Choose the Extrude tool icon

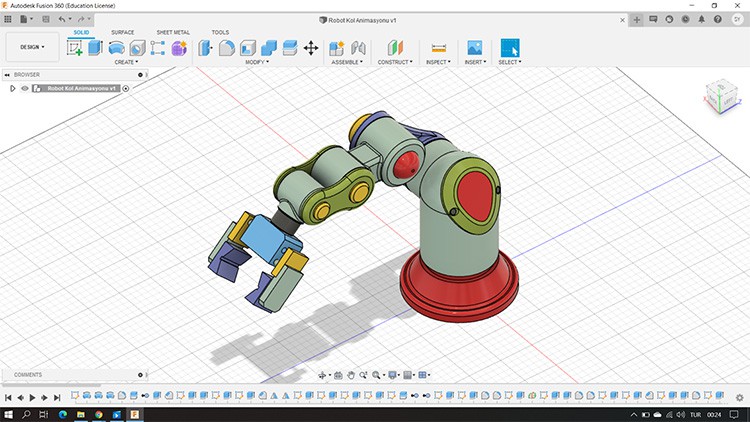(x=95, y=48)
